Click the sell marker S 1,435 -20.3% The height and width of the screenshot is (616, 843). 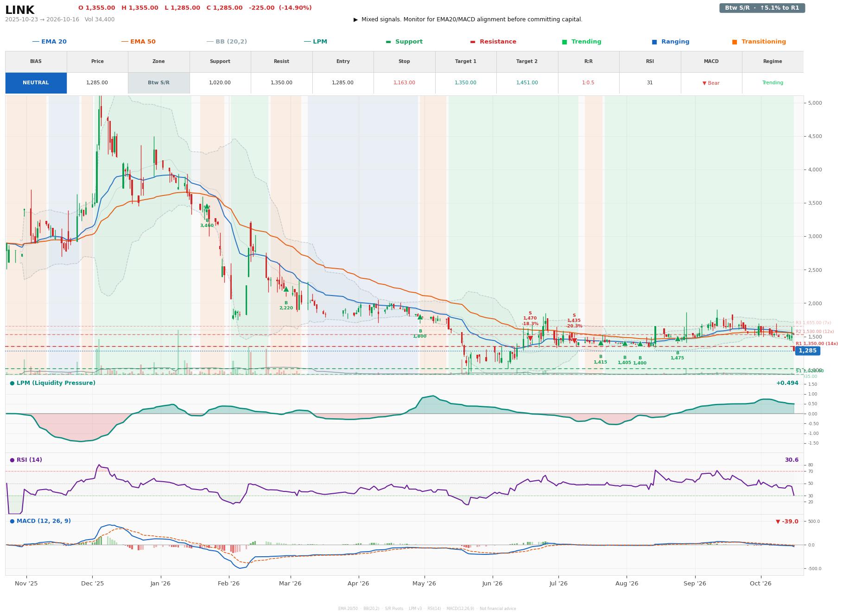click(574, 341)
